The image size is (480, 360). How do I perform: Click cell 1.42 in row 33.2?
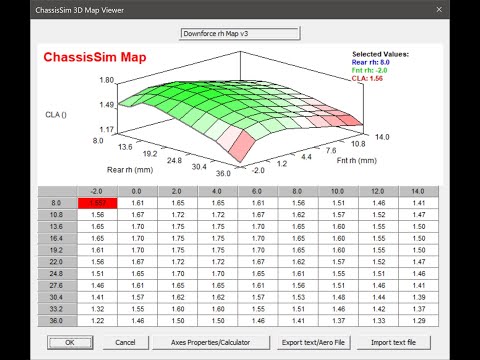coord(379,309)
